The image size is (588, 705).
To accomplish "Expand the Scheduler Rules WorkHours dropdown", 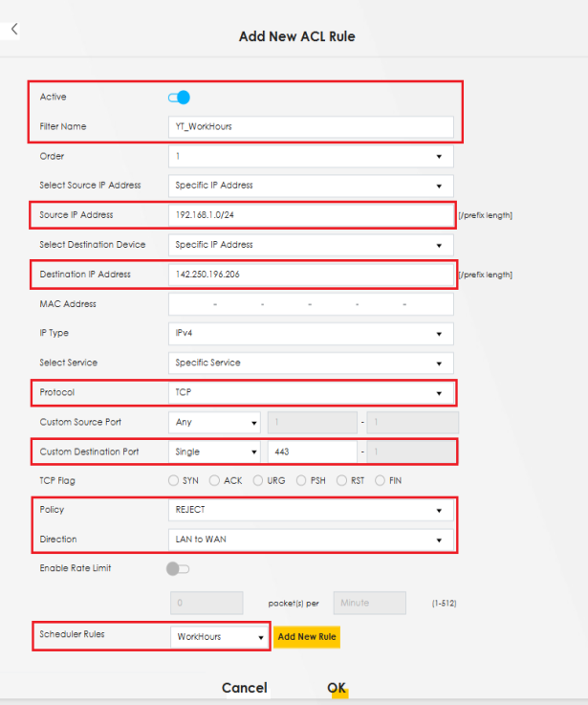I will point(219,637).
